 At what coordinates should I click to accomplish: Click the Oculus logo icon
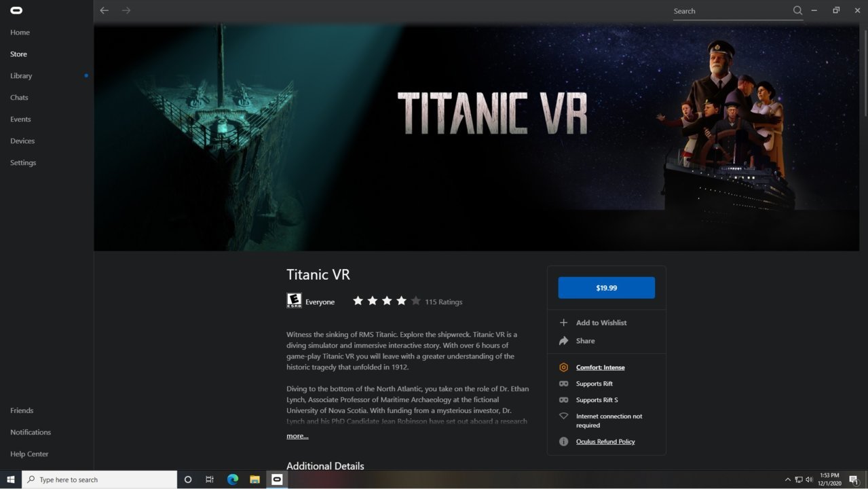coord(17,10)
